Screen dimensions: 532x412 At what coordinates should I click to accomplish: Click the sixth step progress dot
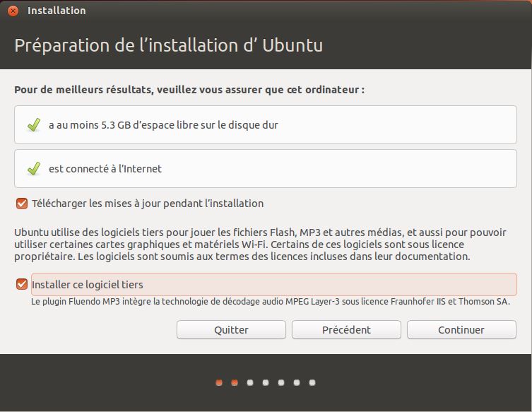pos(297,383)
